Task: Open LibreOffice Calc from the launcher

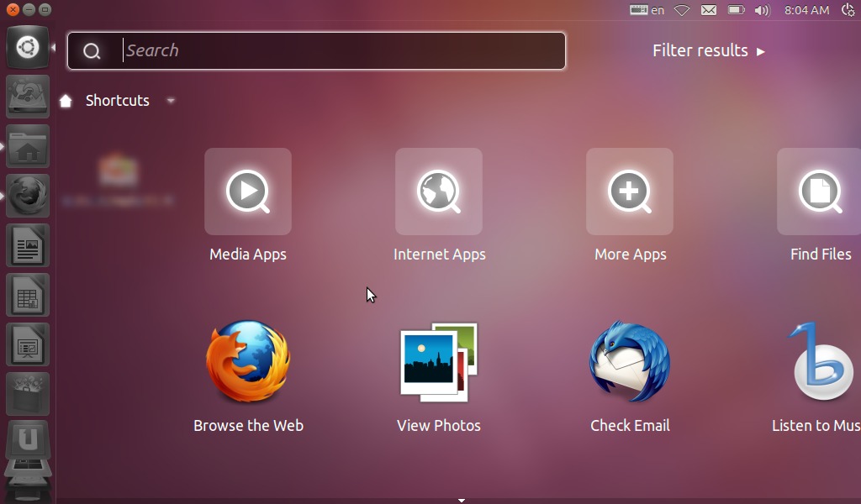Action: click(28, 295)
